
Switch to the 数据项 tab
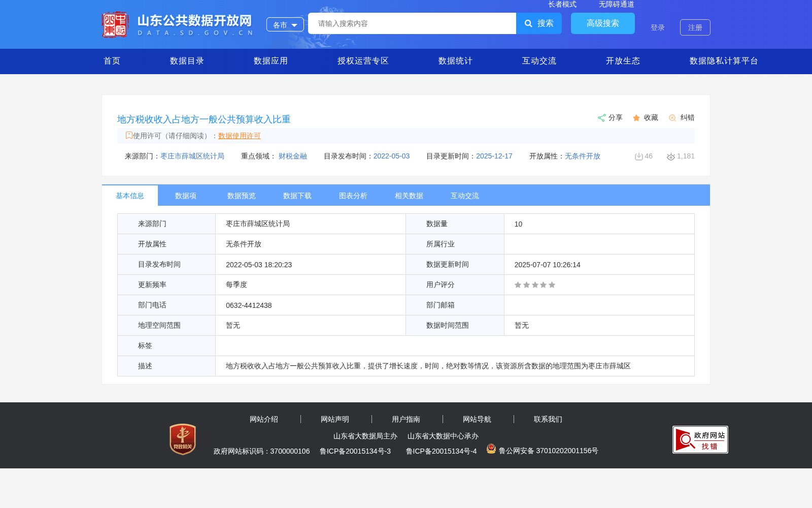click(186, 196)
